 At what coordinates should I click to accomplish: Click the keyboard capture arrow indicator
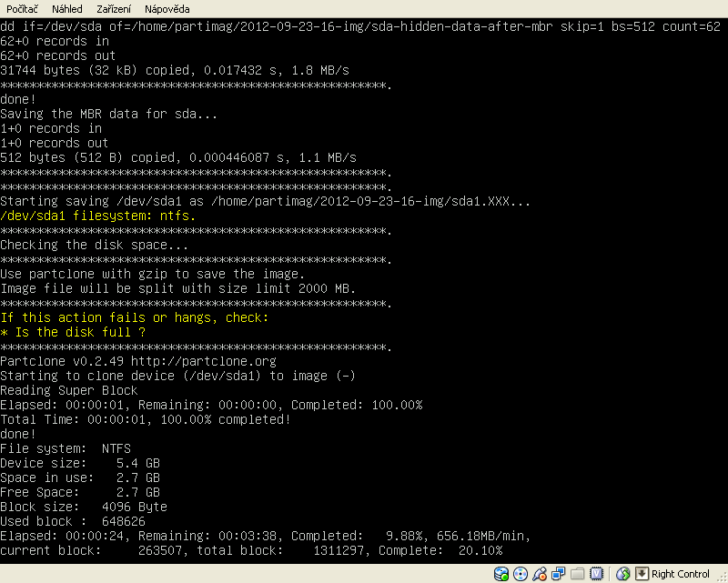[642, 574]
